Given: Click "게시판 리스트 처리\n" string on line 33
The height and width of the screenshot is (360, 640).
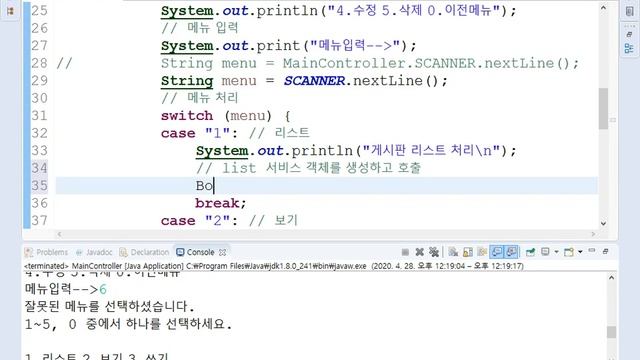Looking at the screenshot, I should pyautogui.click(x=432, y=151).
